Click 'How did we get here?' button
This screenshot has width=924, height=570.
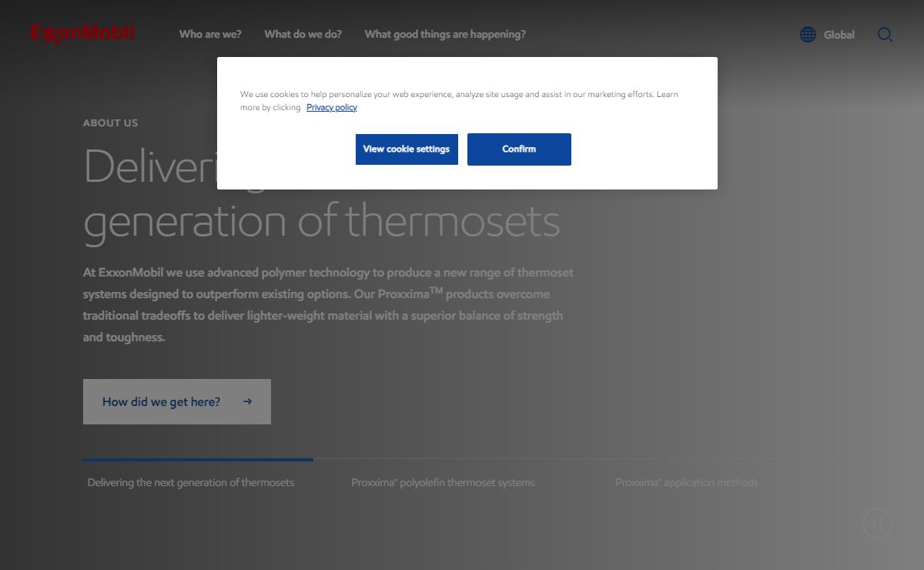click(177, 401)
